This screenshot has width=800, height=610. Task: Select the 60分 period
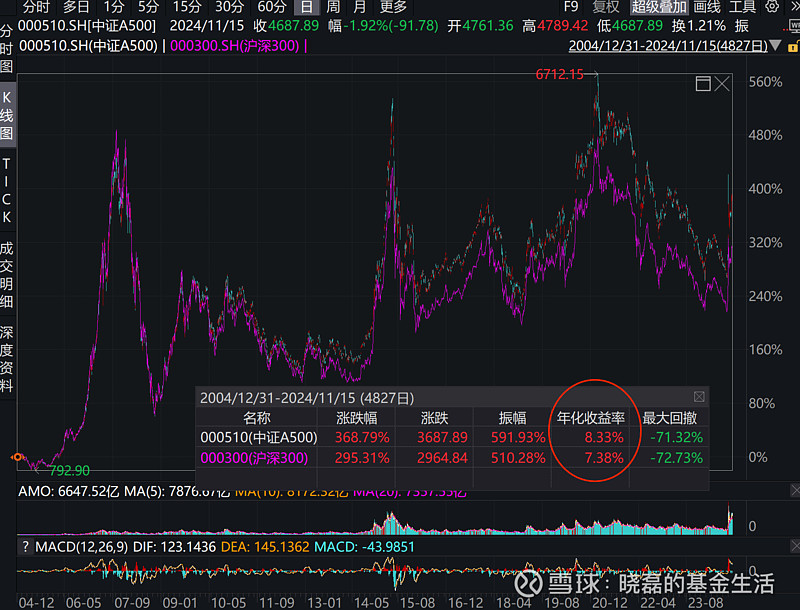coord(271,7)
